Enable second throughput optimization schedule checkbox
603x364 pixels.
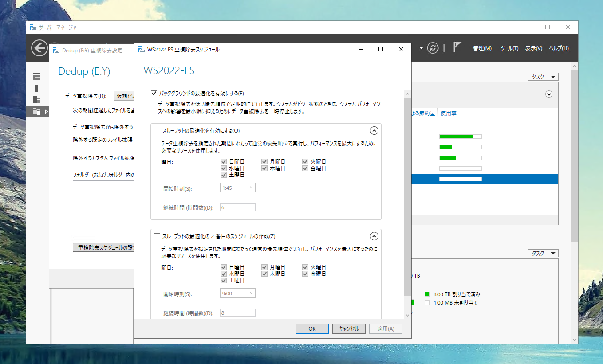(x=157, y=236)
